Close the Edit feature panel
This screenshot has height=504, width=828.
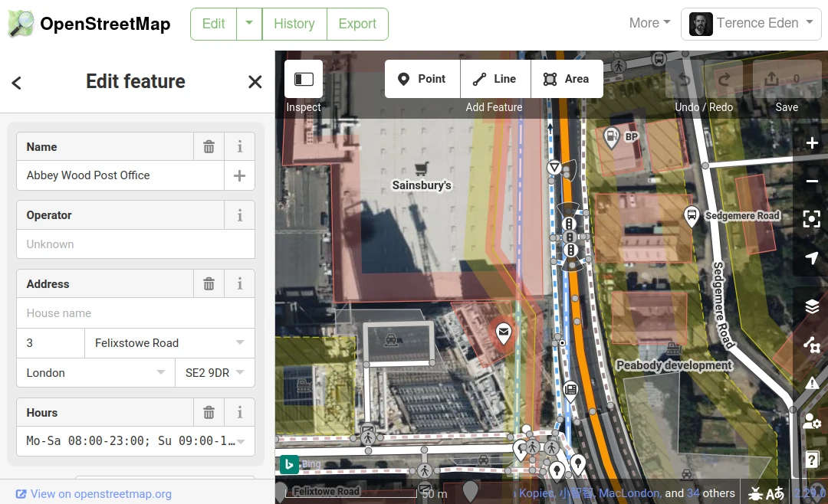point(255,82)
